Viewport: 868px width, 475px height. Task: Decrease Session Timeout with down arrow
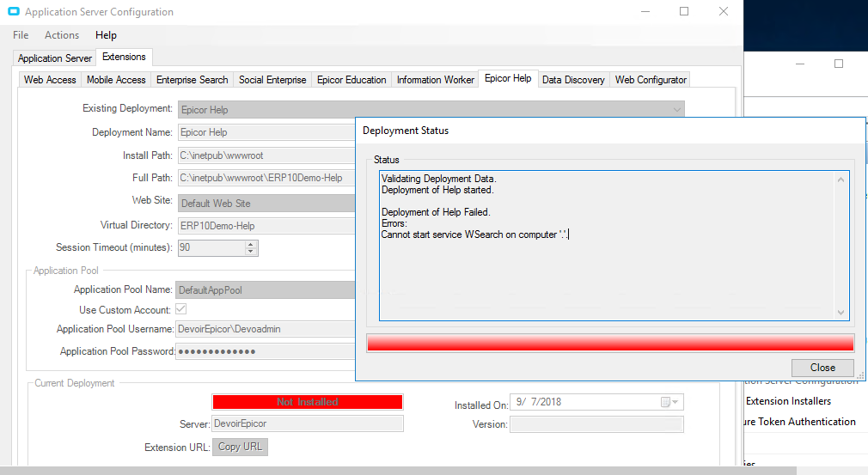(x=251, y=252)
